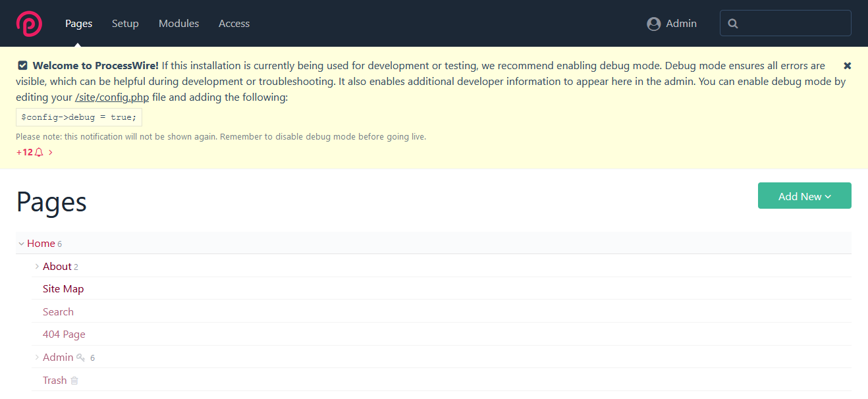868x399 pixels.
Task: Open the Add New dropdown button
Action: (804, 196)
